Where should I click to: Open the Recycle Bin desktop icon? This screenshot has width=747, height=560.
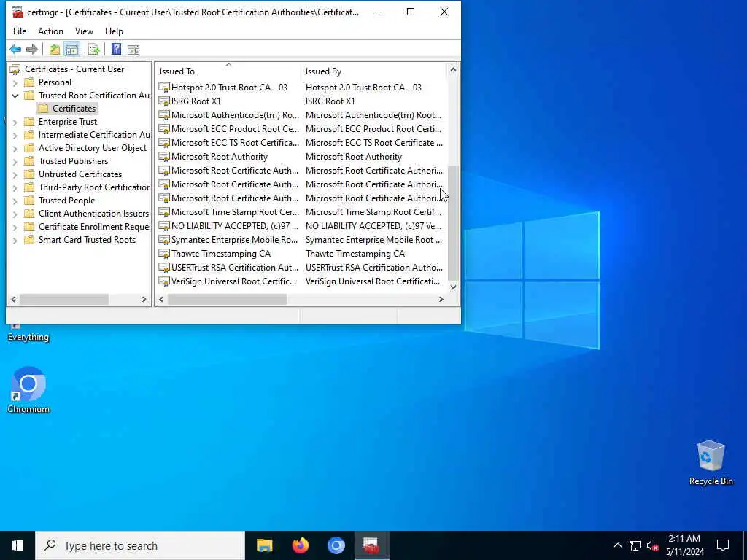click(711, 463)
